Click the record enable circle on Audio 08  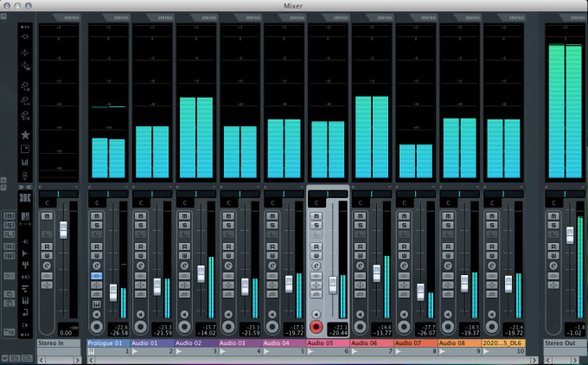point(447,327)
